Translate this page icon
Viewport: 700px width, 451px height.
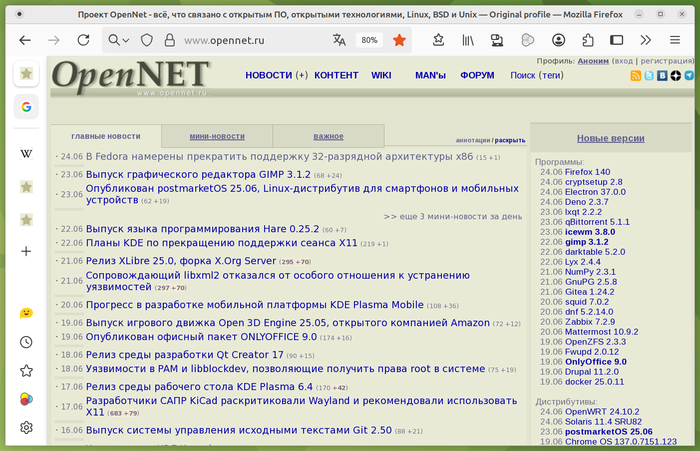[x=339, y=40]
